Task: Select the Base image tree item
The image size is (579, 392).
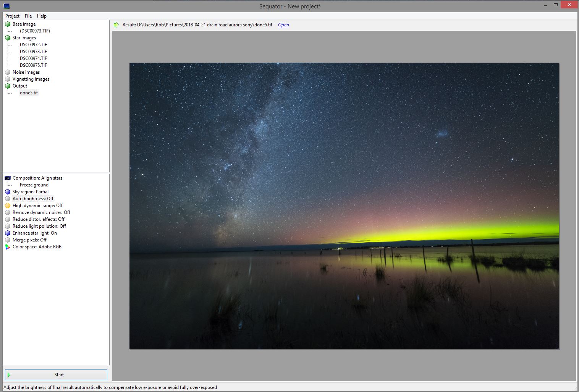Action: point(24,24)
